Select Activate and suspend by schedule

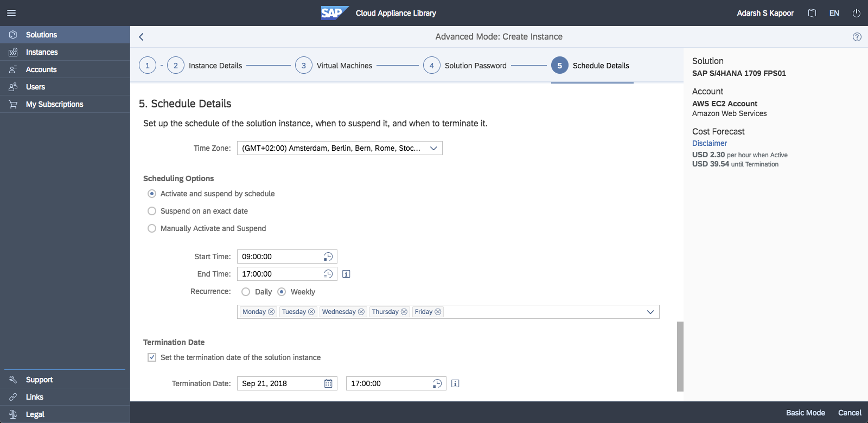click(152, 194)
